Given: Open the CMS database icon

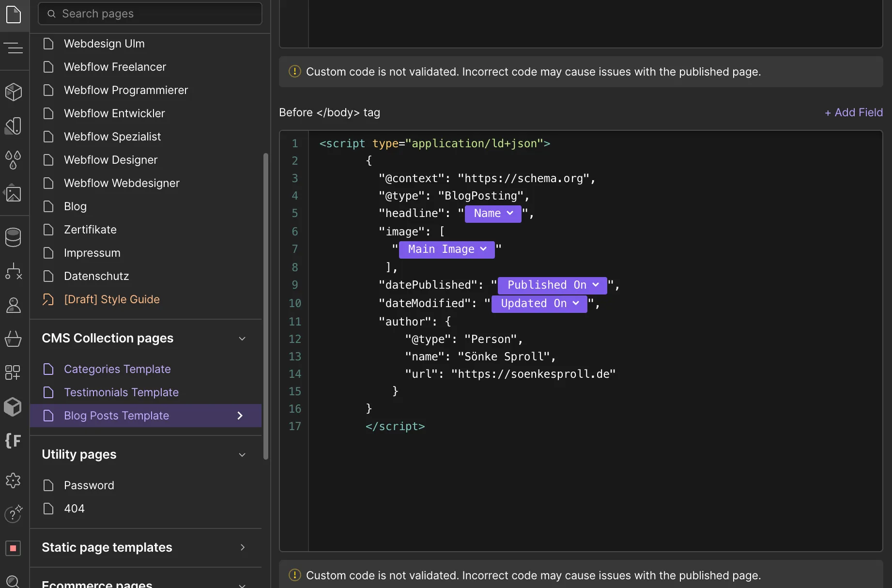Looking at the screenshot, I should (x=14, y=237).
